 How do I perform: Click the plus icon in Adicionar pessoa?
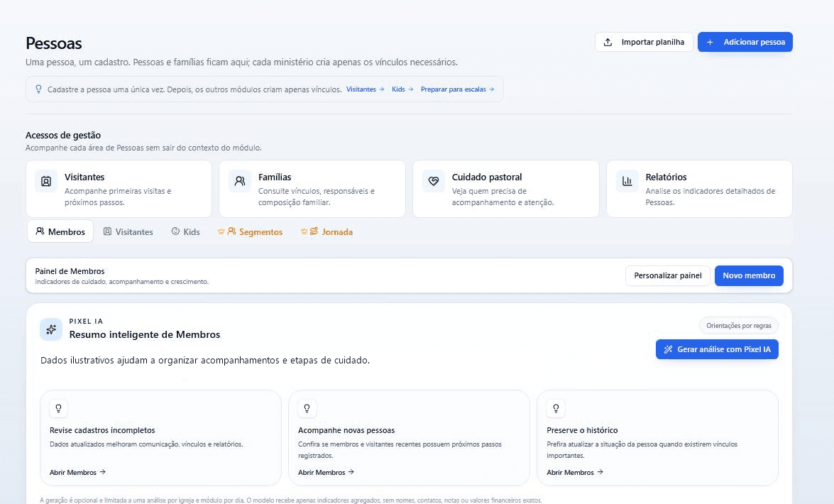click(x=710, y=42)
